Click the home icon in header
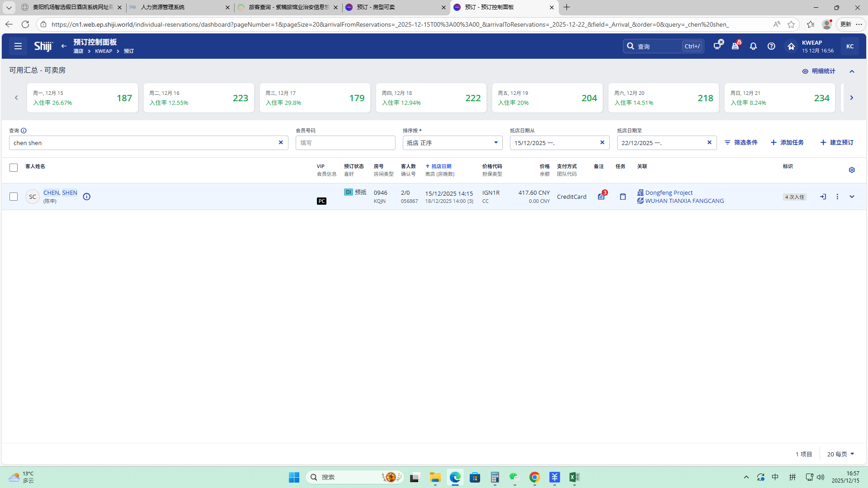The image size is (868, 488). point(791,46)
